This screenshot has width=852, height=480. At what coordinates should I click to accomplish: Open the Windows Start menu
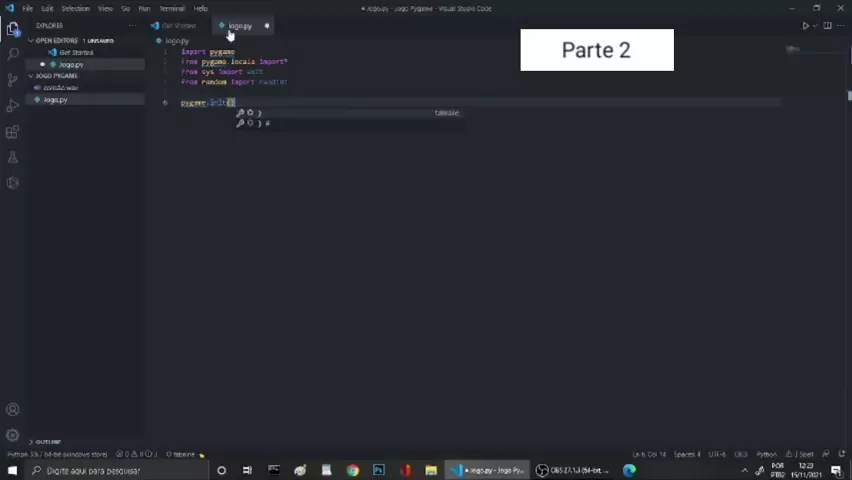[x=12, y=470]
